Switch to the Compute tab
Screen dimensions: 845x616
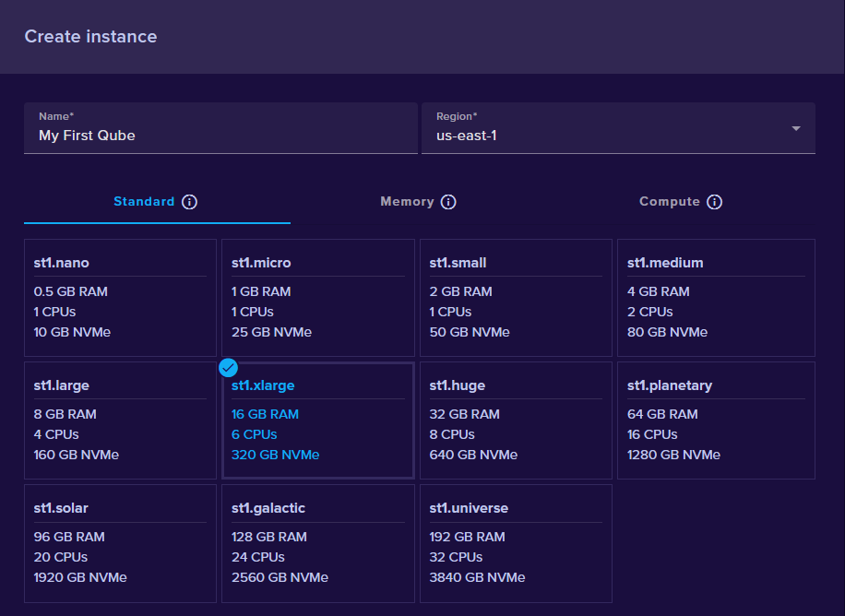669,202
